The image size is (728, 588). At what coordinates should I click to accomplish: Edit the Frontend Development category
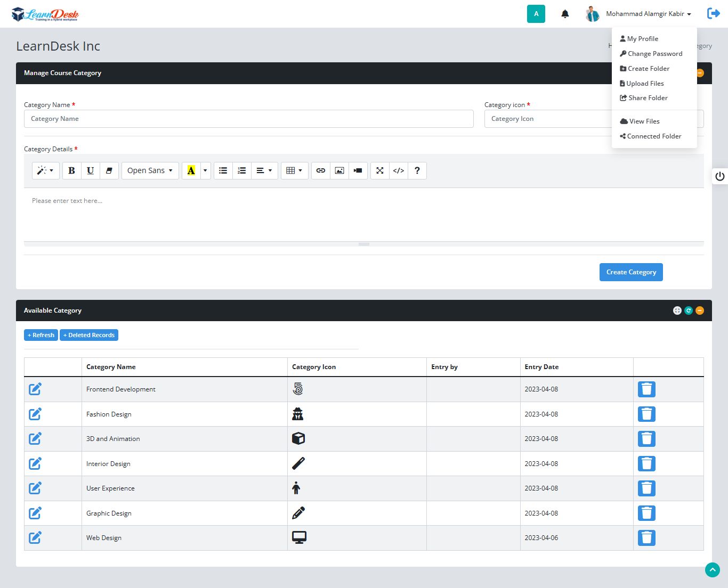point(35,389)
